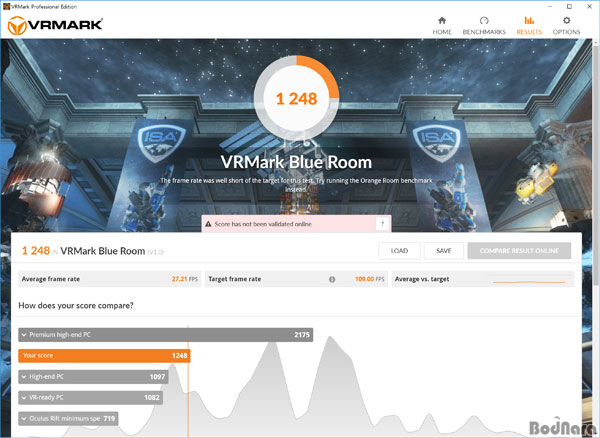The height and width of the screenshot is (438, 600).
Task: Click Compare Result Online button
Action: click(x=519, y=251)
